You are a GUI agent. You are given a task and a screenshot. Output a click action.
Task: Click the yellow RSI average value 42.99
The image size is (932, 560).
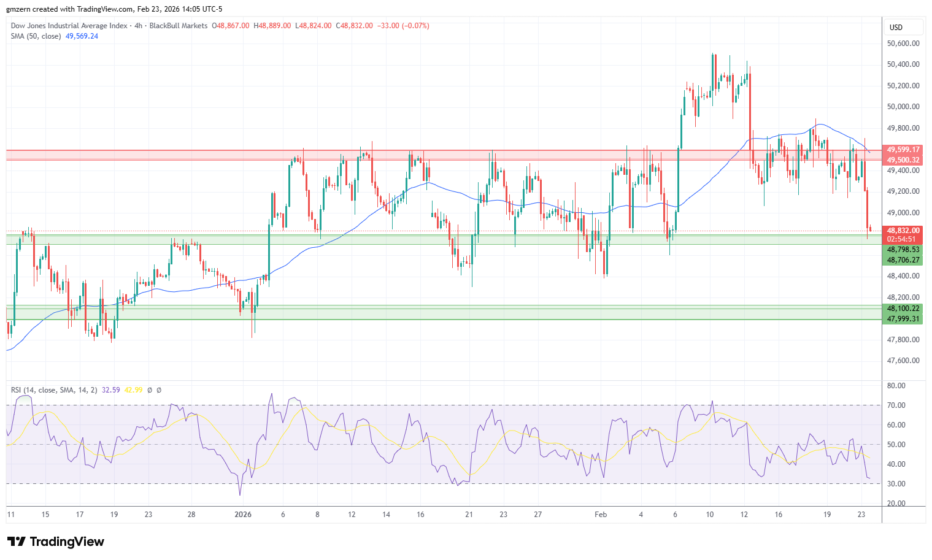point(133,390)
